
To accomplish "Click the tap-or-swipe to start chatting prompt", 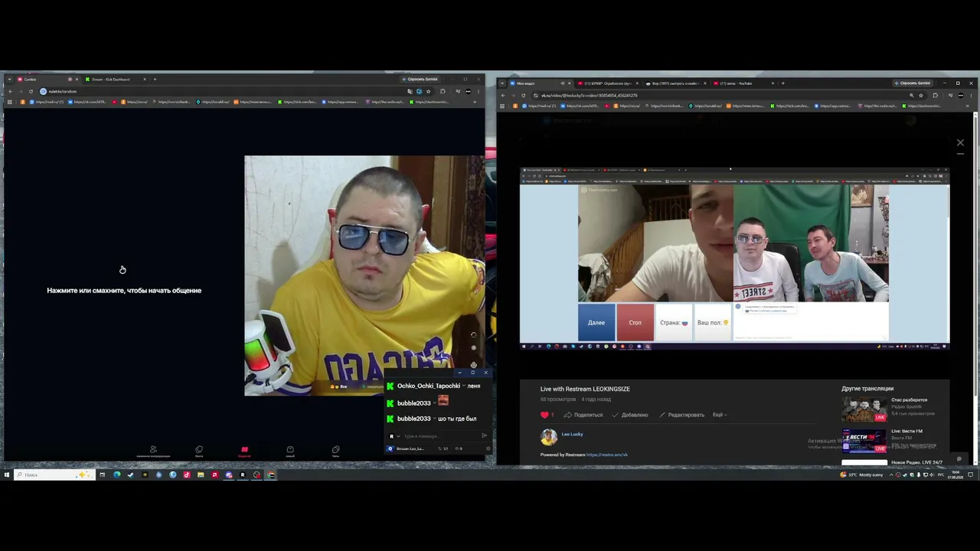I will coord(124,291).
